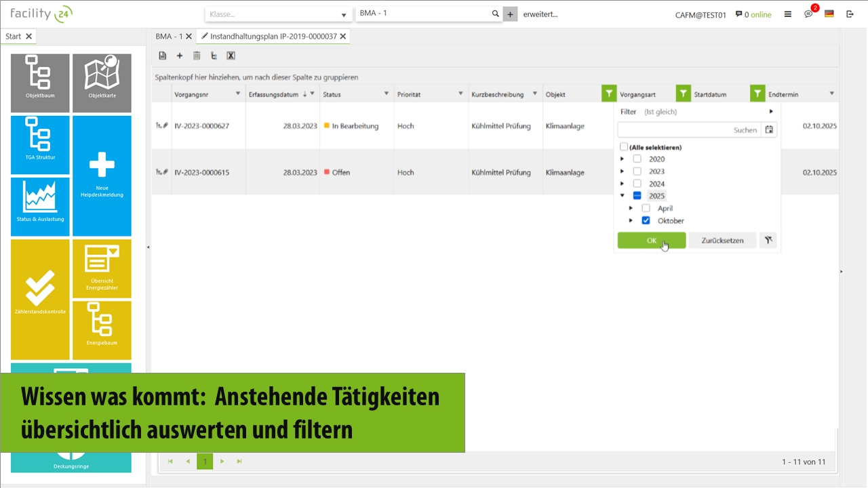Click the Zurücksetzen button
Image resolution: width=868 pixels, height=488 pixels.
tap(722, 241)
